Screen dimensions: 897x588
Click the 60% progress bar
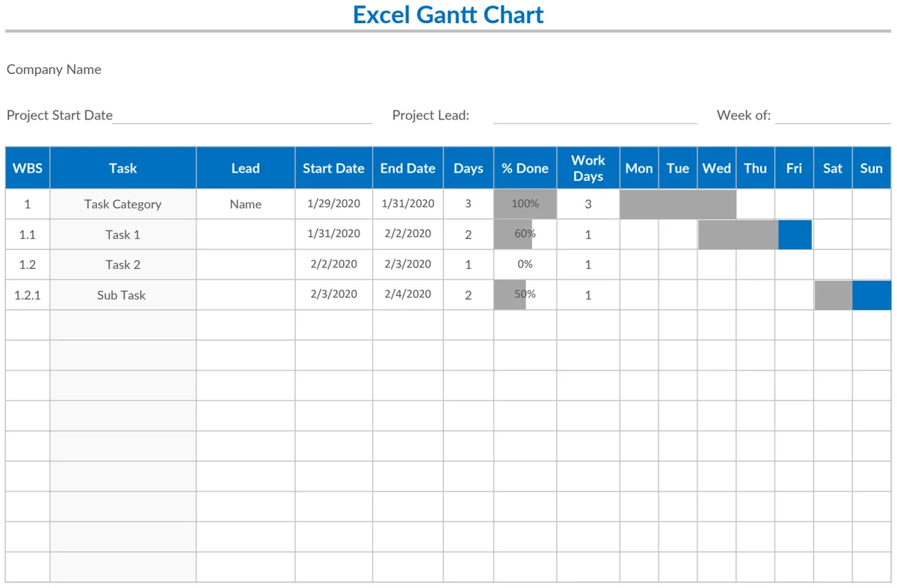[x=513, y=234]
